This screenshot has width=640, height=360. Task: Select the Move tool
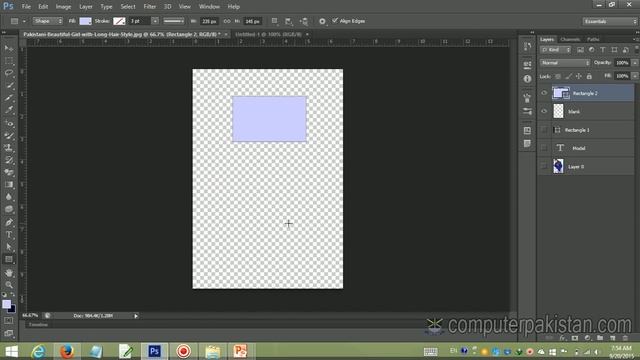tap(9, 48)
